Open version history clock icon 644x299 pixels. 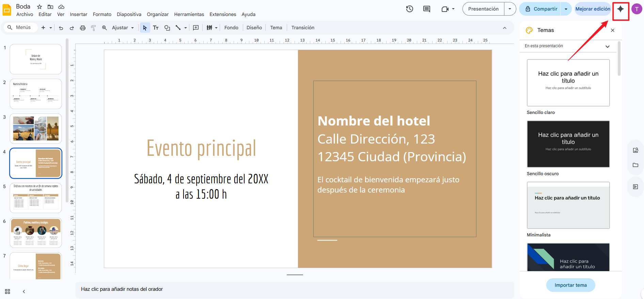(410, 9)
